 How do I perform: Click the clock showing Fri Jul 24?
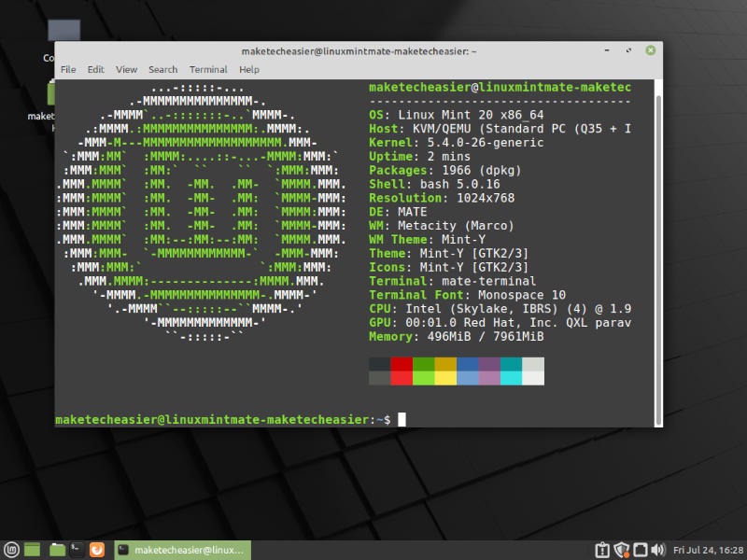coord(708,549)
